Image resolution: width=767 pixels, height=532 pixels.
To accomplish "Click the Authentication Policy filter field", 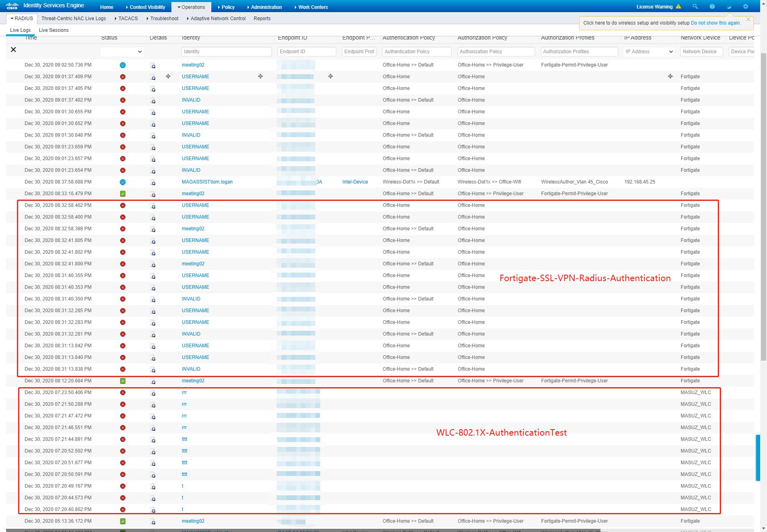I will point(417,52).
